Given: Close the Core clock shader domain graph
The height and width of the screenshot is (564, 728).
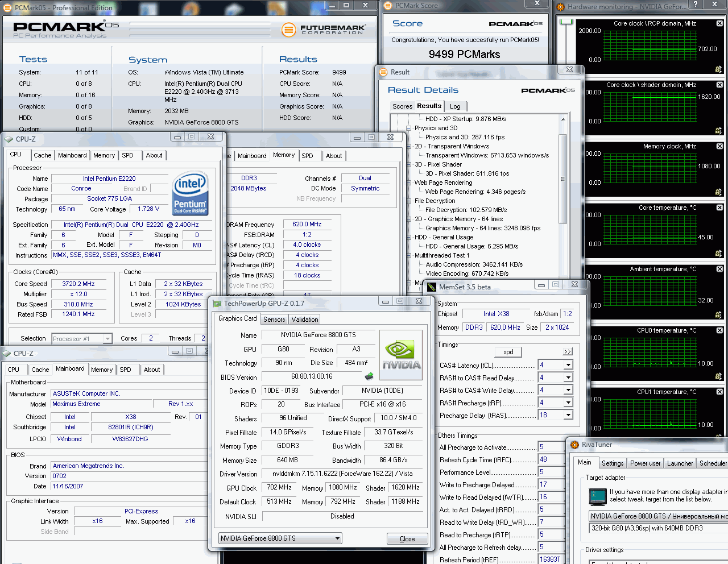Looking at the screenshot, I should 719,85.
